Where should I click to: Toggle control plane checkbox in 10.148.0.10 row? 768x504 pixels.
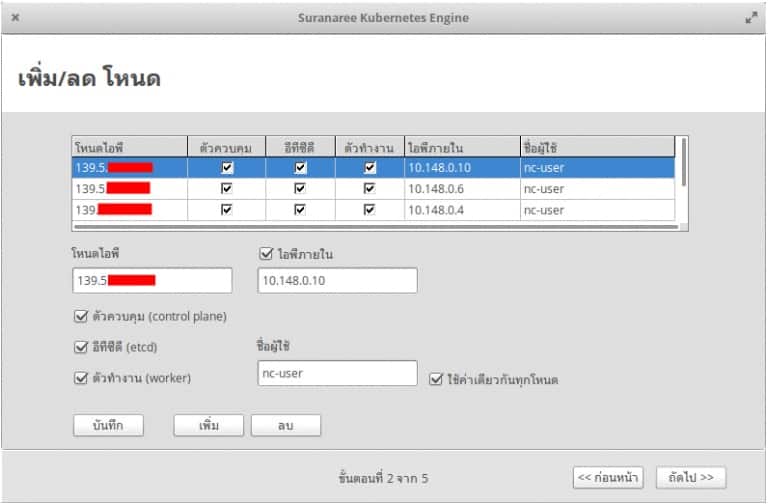pyautogui.click(x=227, y=168)
